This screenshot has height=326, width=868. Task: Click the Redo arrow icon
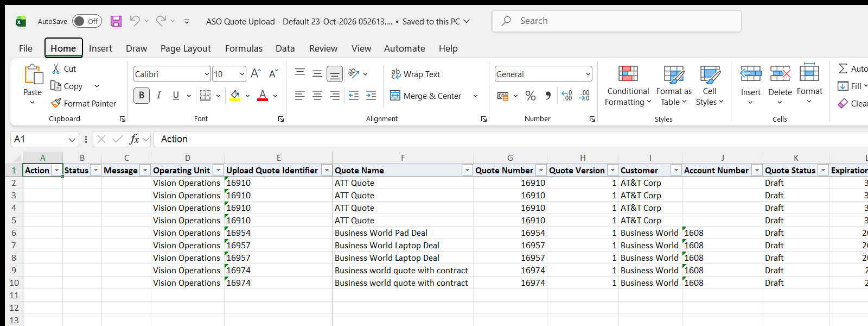pyautogui.click(x=161, y=21)
